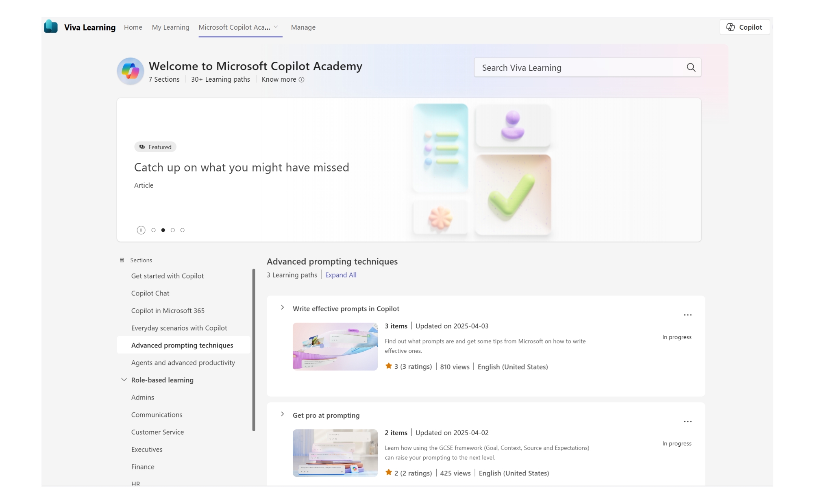
Task: Pause the featured carousel
Action: point(141,230)
